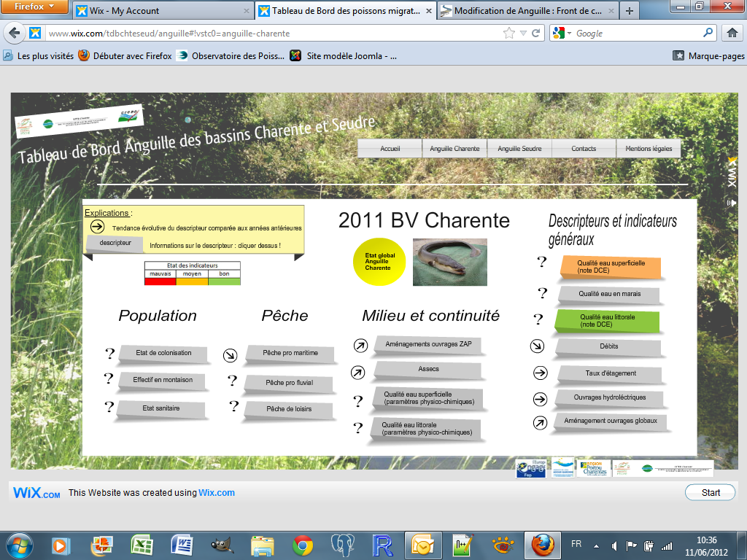Open the Wix.com link in footer
The height and width of the screenshot is (560, 747).
point(217,493)
